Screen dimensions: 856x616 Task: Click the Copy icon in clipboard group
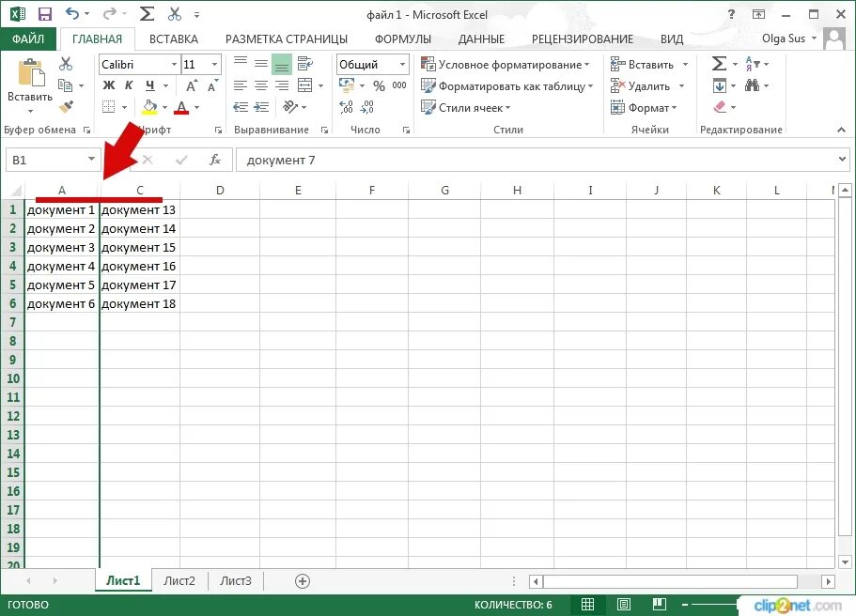(x=66, y=85)
